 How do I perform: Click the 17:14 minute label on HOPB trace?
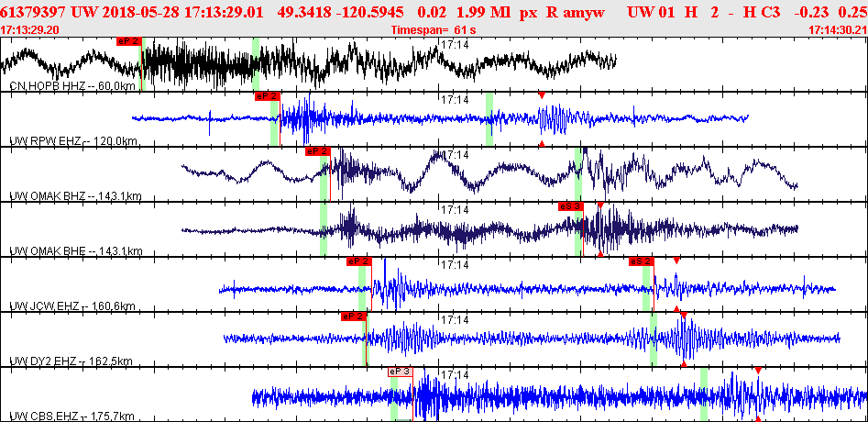(x=455, y=44)
